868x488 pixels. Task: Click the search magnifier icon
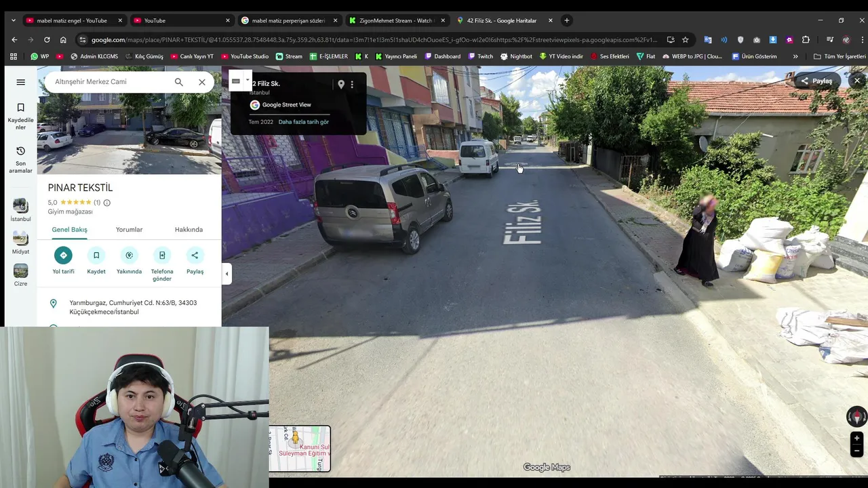click(x=178, y=82)
